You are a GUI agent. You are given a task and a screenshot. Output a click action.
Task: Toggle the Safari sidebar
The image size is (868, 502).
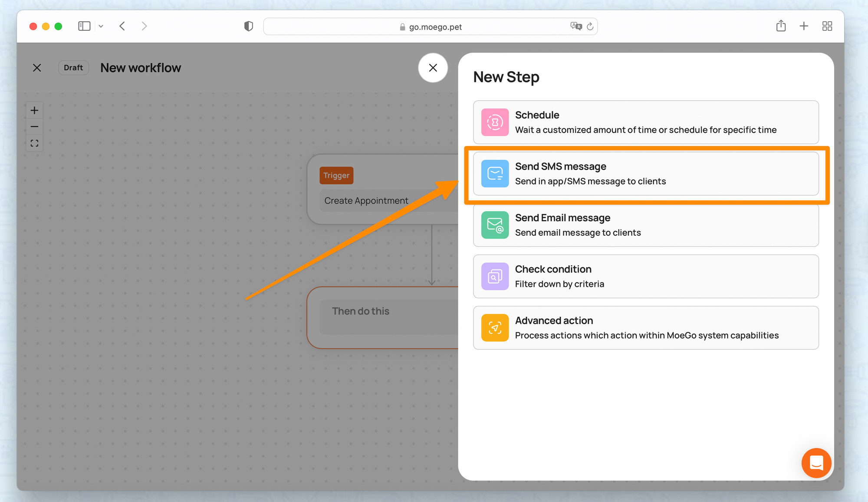pos(84,26)
